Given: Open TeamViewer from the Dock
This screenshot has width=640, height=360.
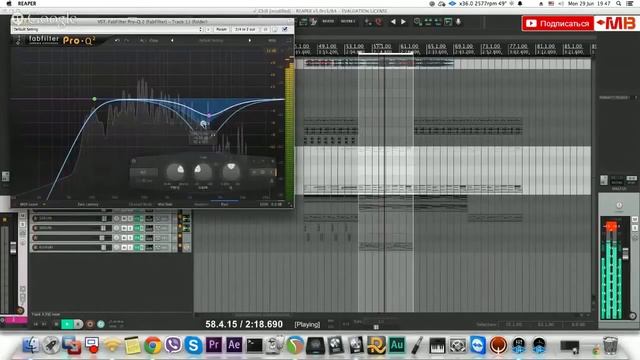Looking at the screenshot, I should pos(478,345).
